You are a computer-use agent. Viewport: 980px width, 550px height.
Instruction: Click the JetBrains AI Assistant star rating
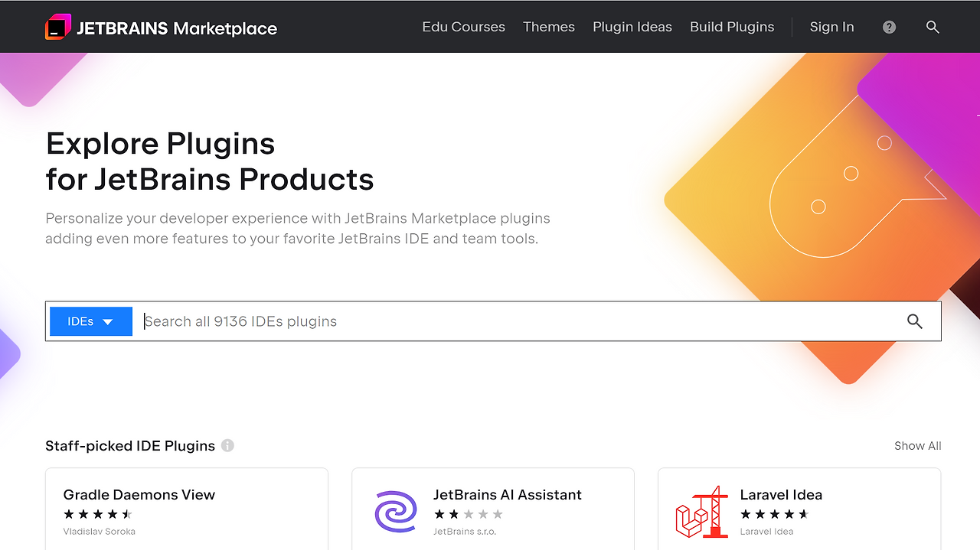click(x=469, y=514)
